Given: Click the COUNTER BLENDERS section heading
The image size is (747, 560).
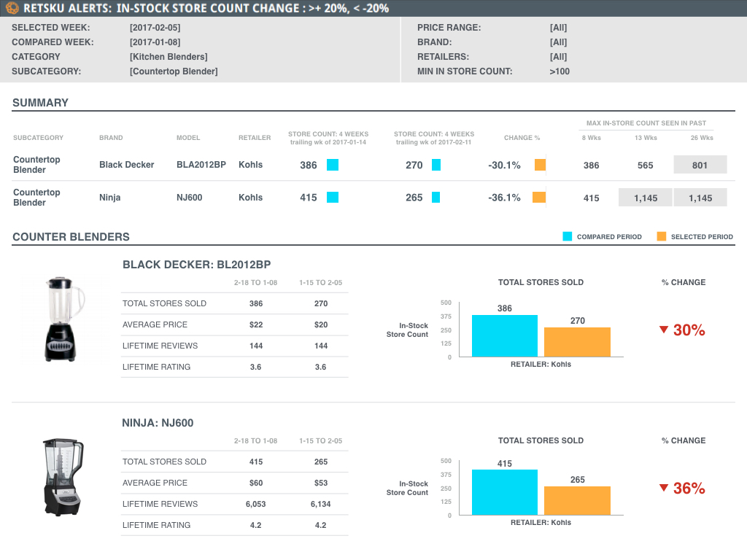Looking at the screenshot, I should point(71,237).
